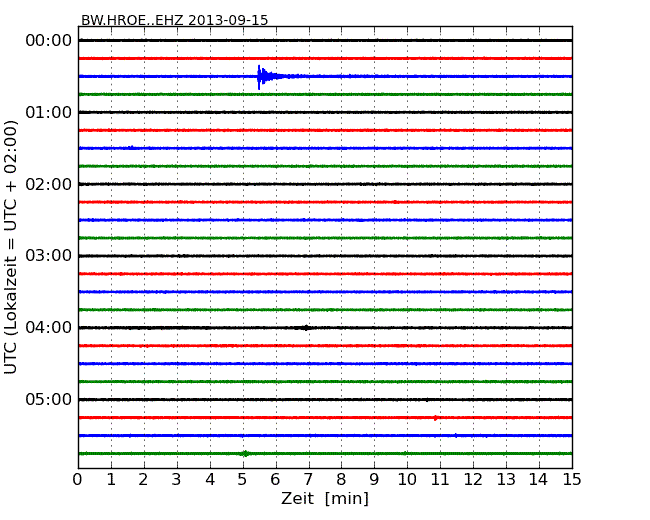Click x-axis tick label 15

coord(572,480)
